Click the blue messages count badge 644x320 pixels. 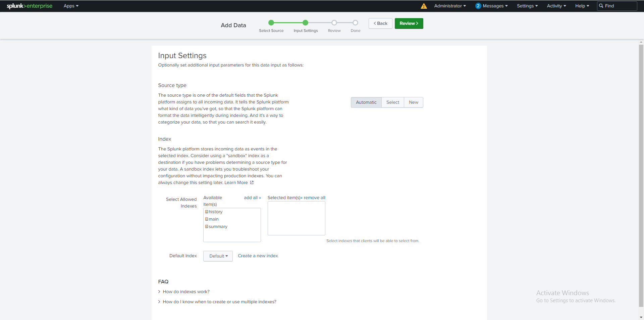click(x=478, y=6)
